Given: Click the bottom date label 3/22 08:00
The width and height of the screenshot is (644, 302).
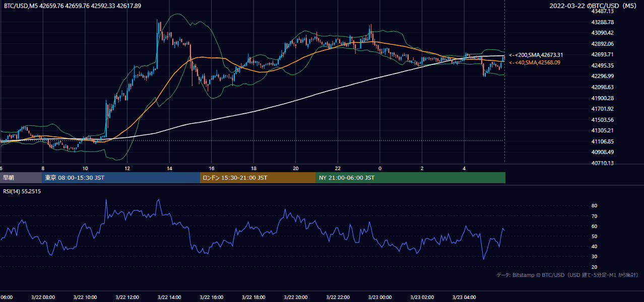Looking at the screenshot, I should pos(43,297).
